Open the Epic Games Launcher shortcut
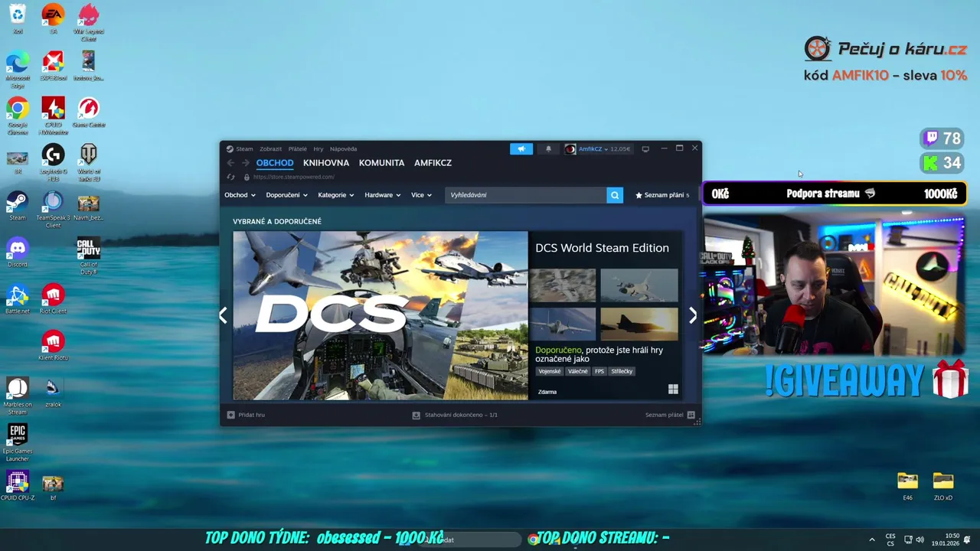Viewport: 980px width, 551px height. (18, 442)
